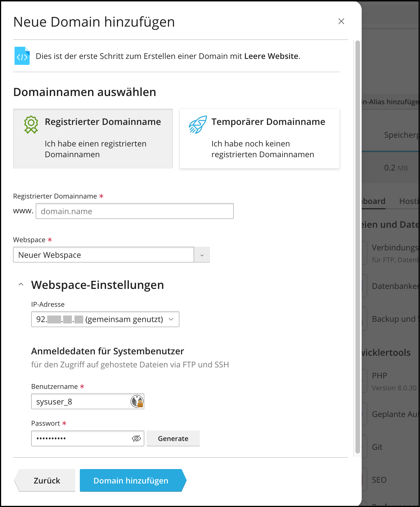Click PHP Version 8.0.30 entry in background
The image size is (420, 507).
(x=394, y=381)
